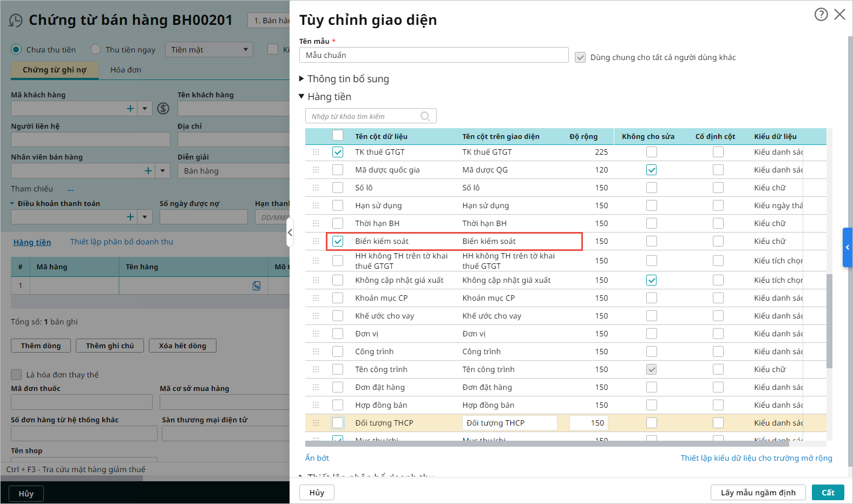Click the Ẩn bớt link
Viewport: 853px width, 504px height.
[x=317, y=458]
